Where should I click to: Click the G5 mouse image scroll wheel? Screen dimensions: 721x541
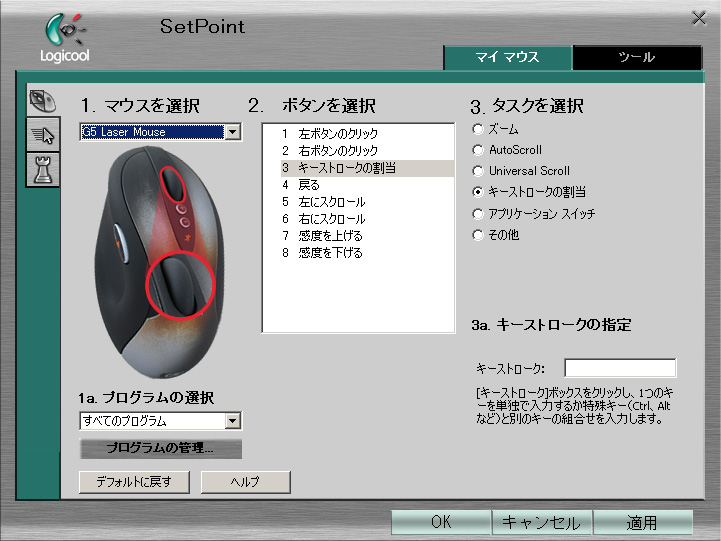172,184
